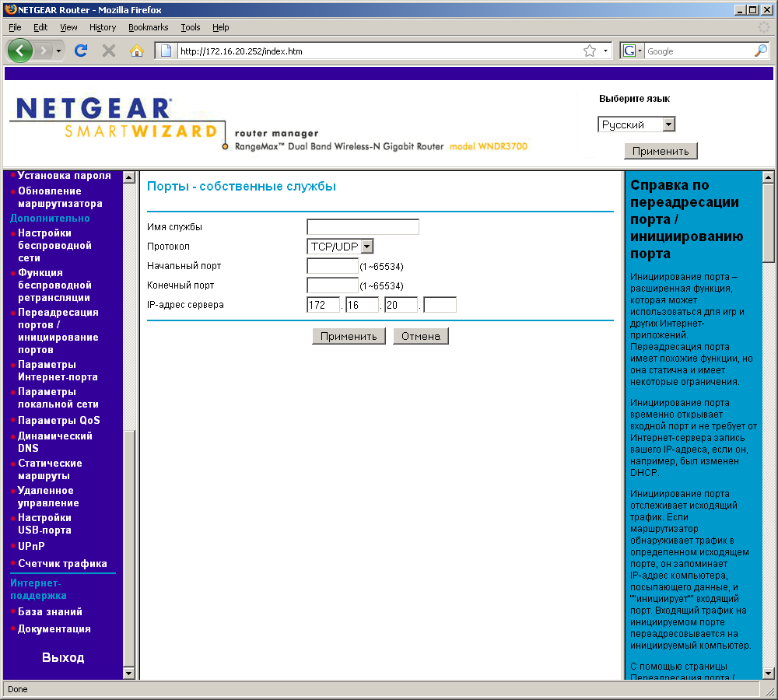Open Параметры локальной сети link
This screenshot has height=700, width=778.
coord(58,398)
